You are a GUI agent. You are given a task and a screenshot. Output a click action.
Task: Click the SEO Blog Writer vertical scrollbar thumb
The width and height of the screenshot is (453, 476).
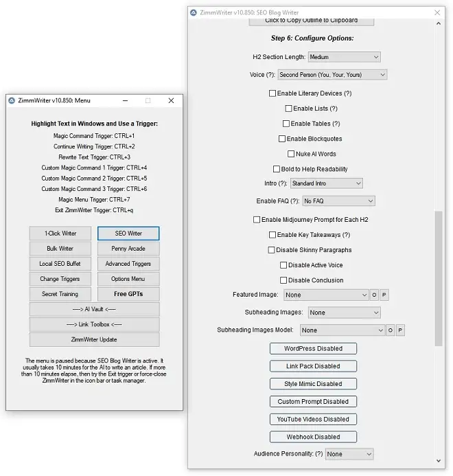[x=439, y=278]
